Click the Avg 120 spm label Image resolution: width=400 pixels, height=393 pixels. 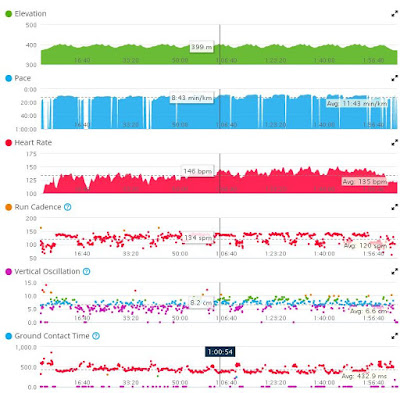(x=365, y=246)
